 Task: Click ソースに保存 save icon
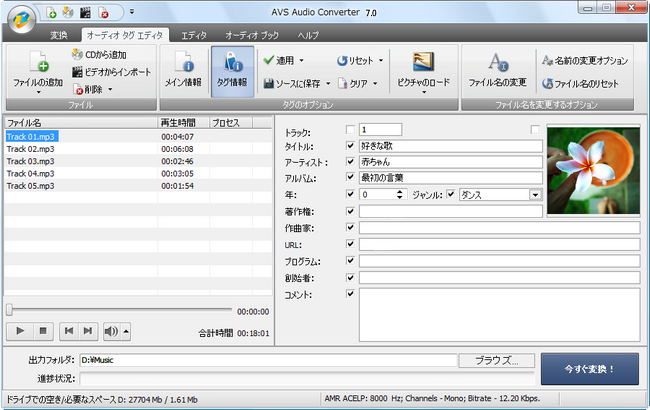coord(269,84)
